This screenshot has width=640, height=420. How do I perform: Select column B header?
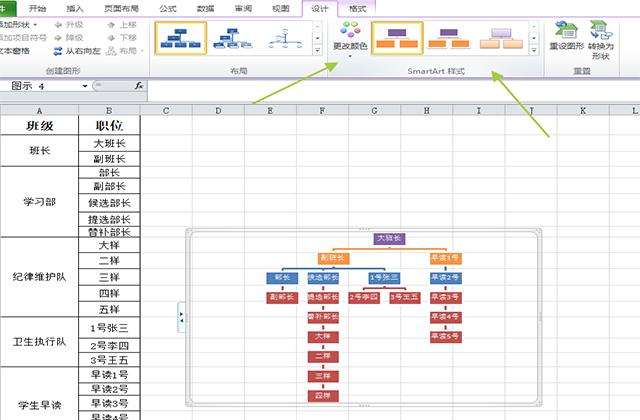[x=109, y=111]
